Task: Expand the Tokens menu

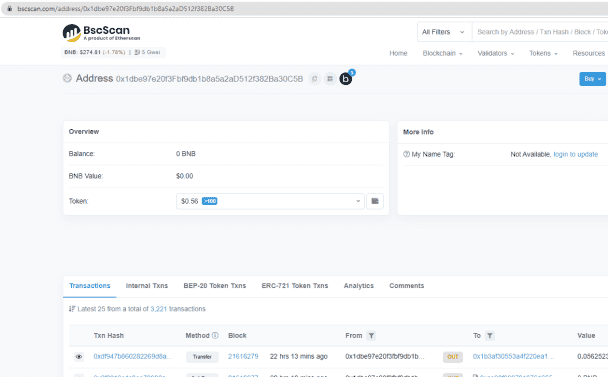Action: tap(543, 53)
